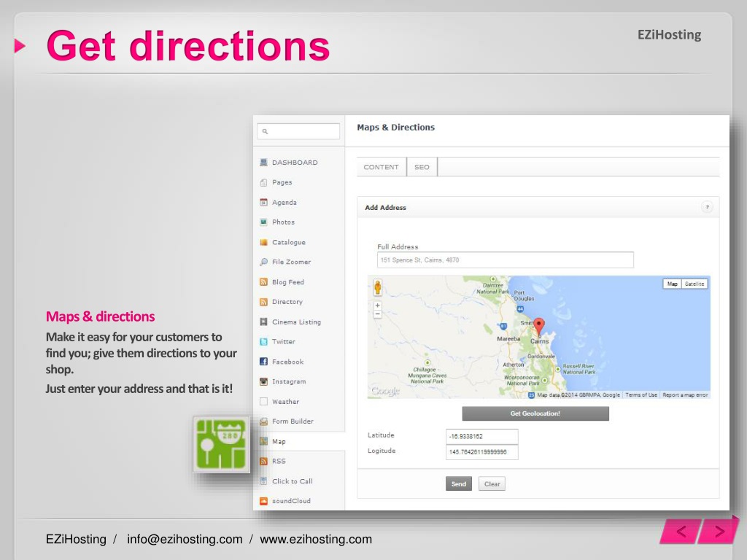Image resolution: width=747 pixels, height=560 pixels.
Task: Click the Form Builder envelope icon
Action: click(x=263, y=421)
